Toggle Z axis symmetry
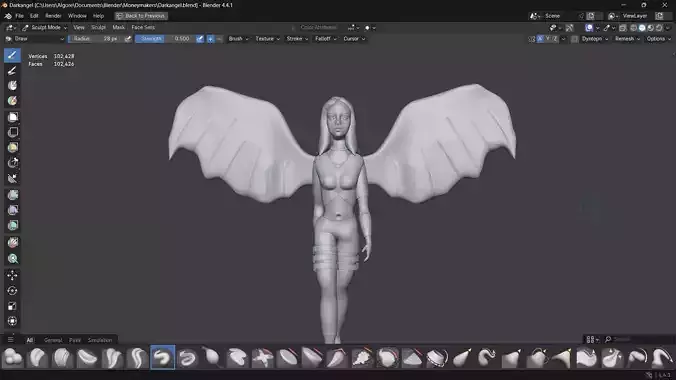The image size is (676, 380). click(555, 39)
